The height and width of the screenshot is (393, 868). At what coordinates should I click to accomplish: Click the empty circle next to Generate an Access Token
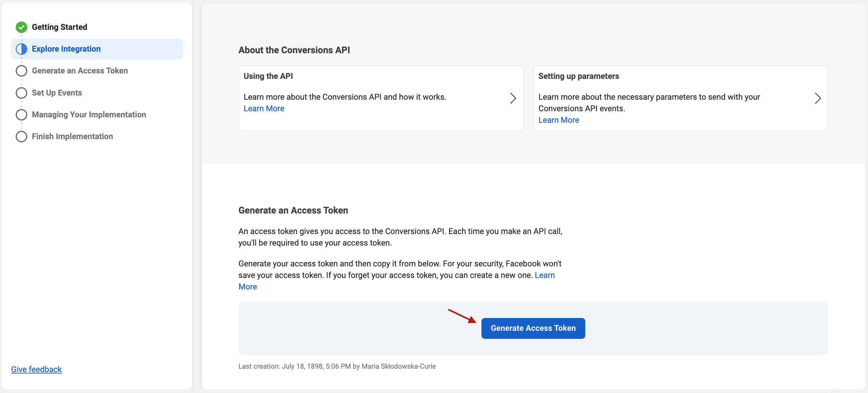click(21, 71)
